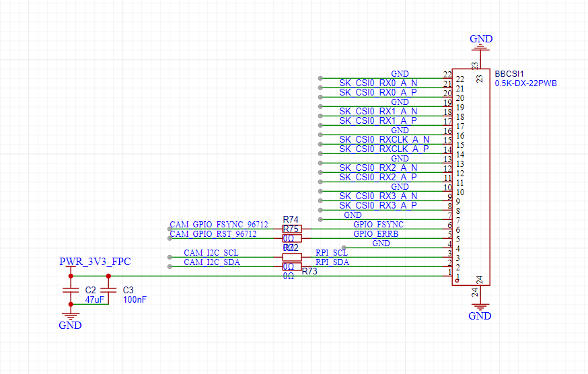588x374 pixels.
Task: Click the SK_CSI0_RX0_A_P net label
Action: [377, 92]
